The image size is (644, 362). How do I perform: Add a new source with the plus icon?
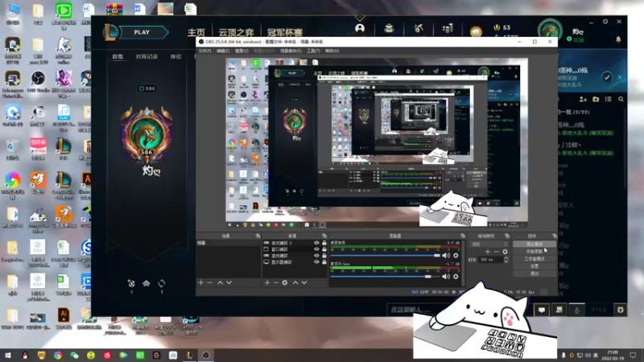267,282
